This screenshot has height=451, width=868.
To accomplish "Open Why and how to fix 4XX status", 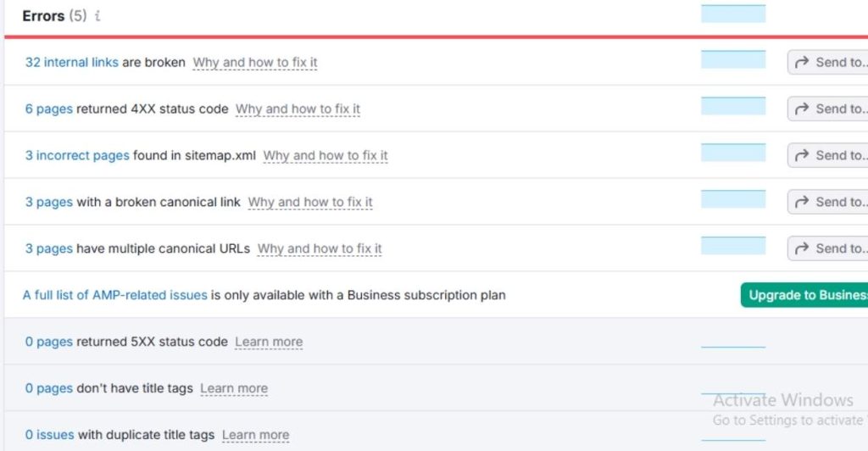I will 298,109.
